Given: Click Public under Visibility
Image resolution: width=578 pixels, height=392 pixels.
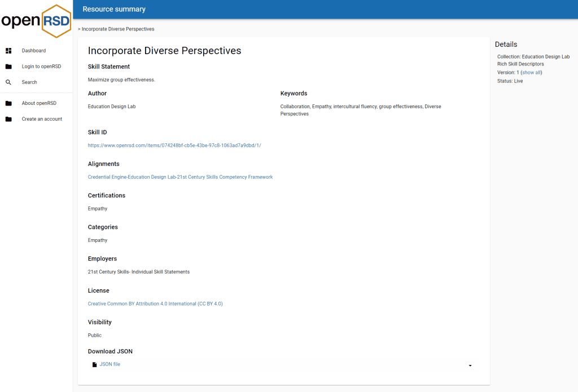Looking at the screenshot, I should tap(95, 335).
